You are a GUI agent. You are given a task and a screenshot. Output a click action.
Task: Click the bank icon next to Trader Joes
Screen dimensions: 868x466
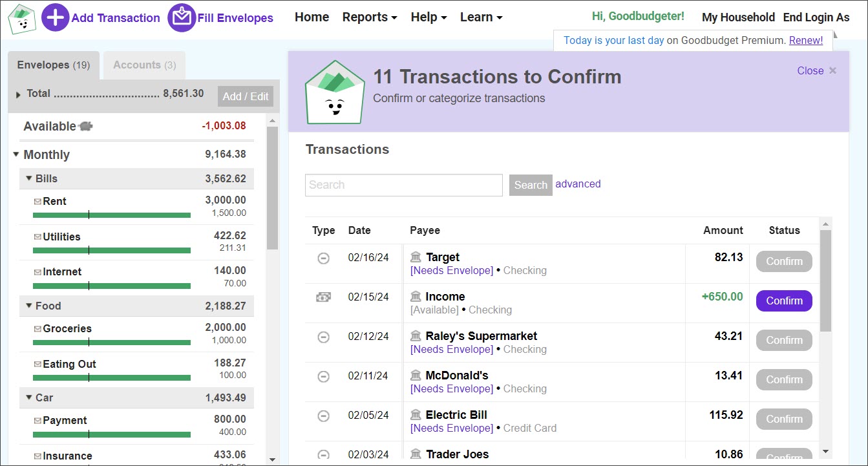pos(416,454)
